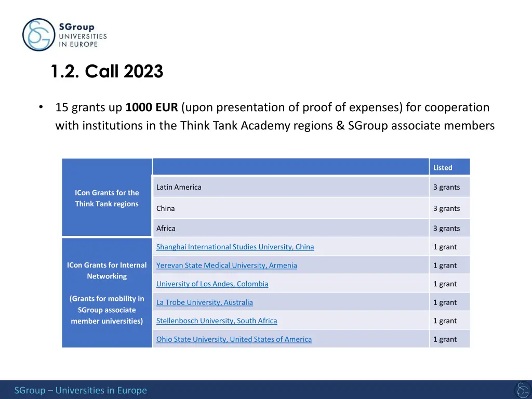Open Shanghai International Studies University link
The height and width of the screenshot is (399, 532).
(235, 247)
